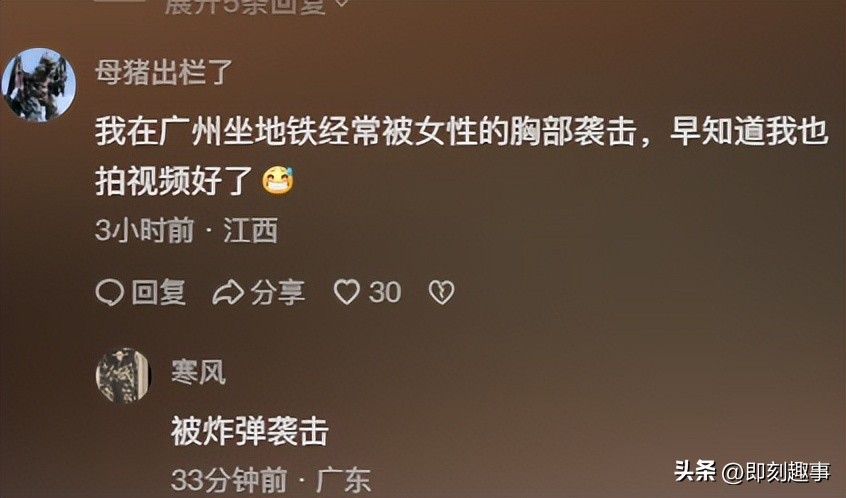
Task: Like the comment with the heart icon
Action: 346,293
